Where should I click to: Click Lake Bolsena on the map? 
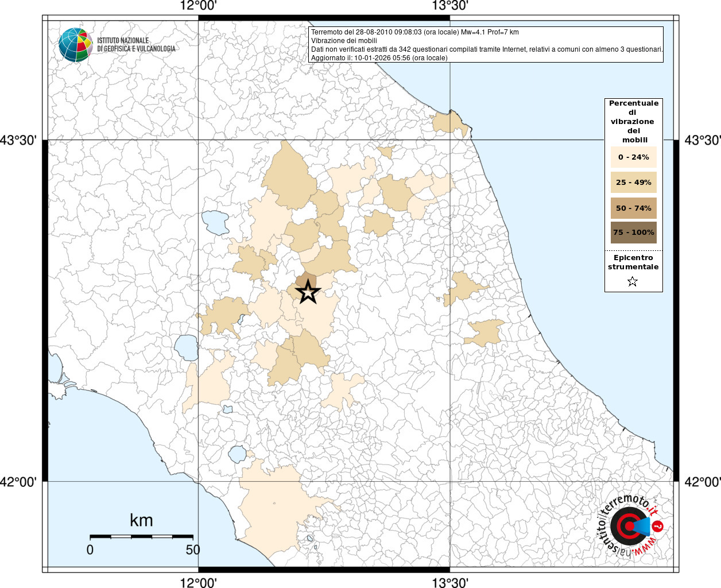pyautogui.click(x=186, y=347)
